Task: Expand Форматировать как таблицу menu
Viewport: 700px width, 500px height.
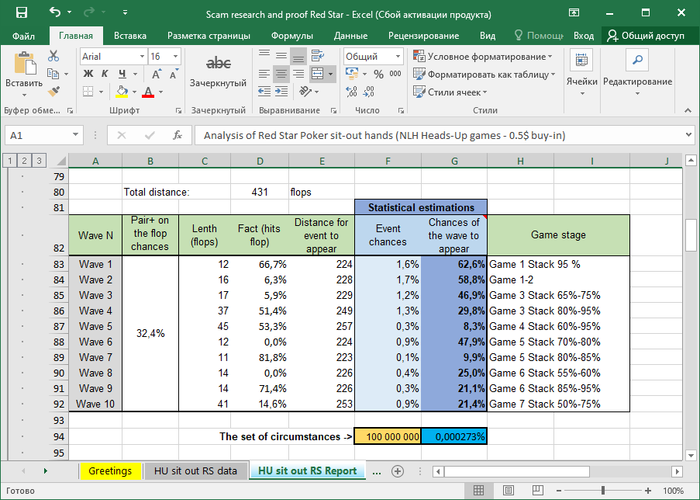Action: coord(484,75)
